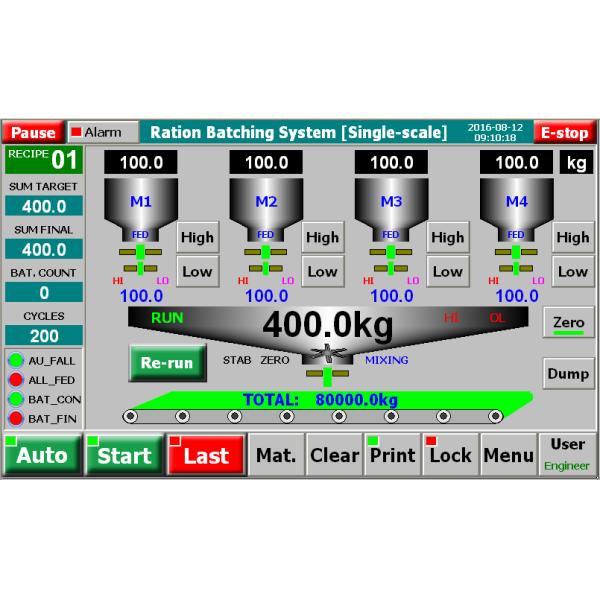The height and width of the screenshot is (600, 600).
Task: Click the M4 target weight display
Action: point(517,162)
